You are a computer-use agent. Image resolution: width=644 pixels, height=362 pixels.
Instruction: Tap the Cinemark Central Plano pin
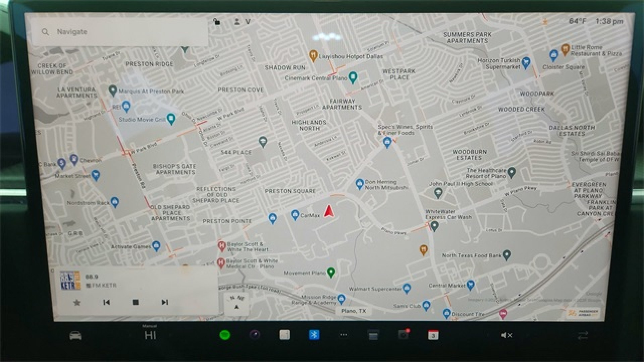coord(353,77)
